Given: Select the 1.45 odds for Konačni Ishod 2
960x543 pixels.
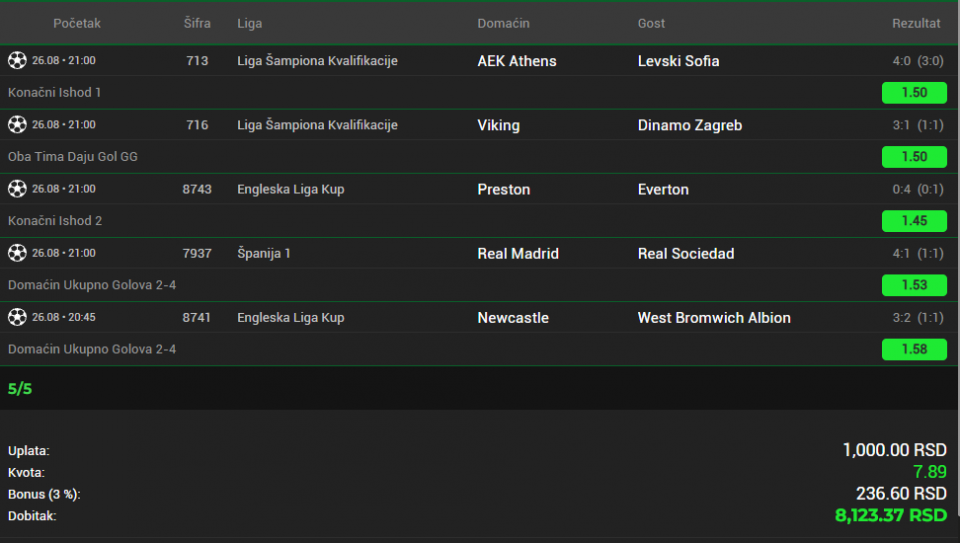Looking at the screenshot, I should pos(914,221).
